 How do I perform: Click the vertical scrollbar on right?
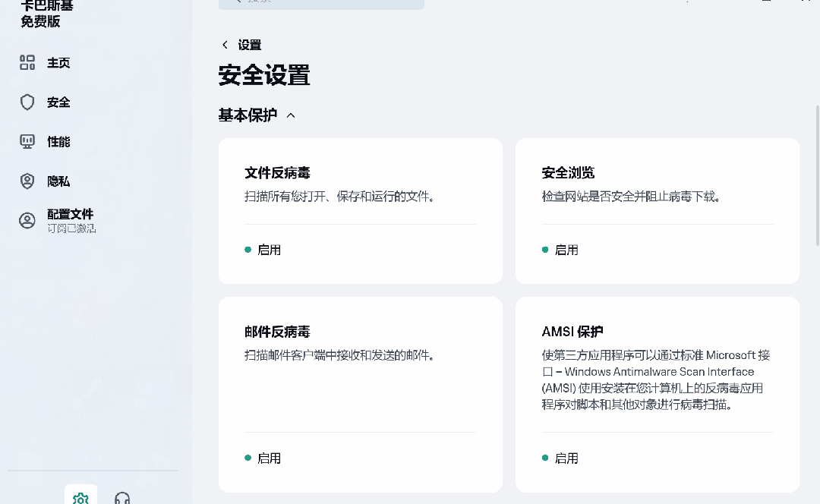click(x=817, y=175)
